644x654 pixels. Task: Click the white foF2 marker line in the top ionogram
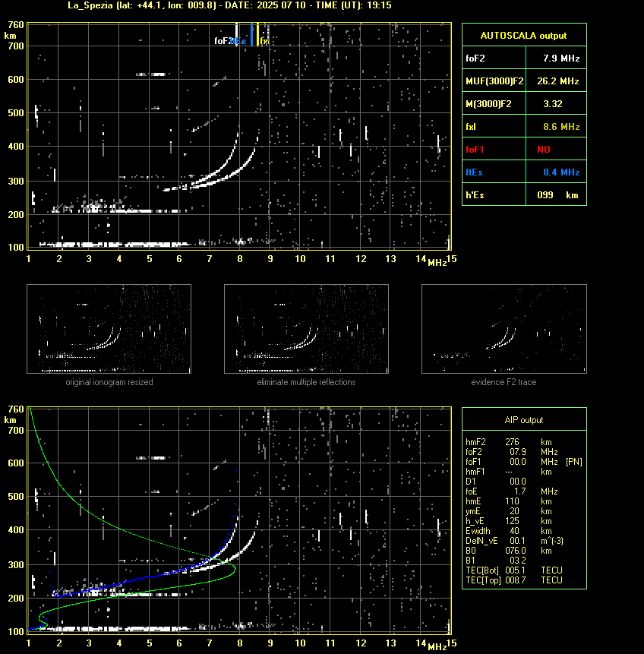point(236,33)
